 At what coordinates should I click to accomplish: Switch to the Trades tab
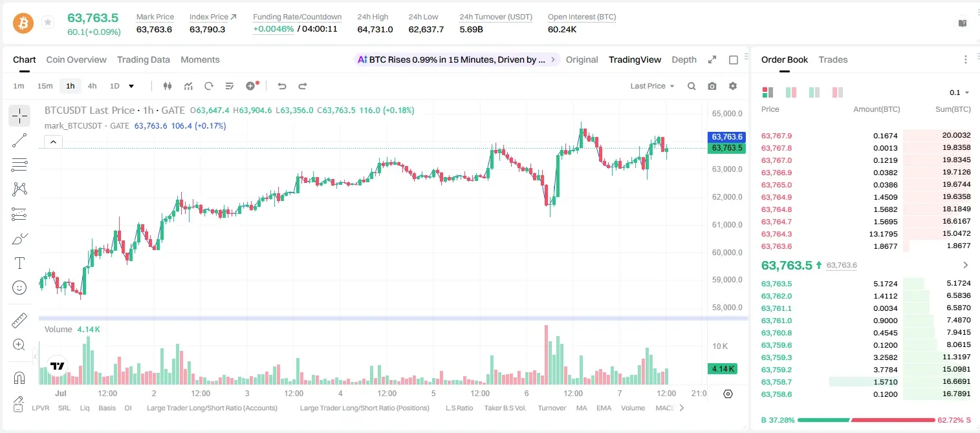coord(833,59)
